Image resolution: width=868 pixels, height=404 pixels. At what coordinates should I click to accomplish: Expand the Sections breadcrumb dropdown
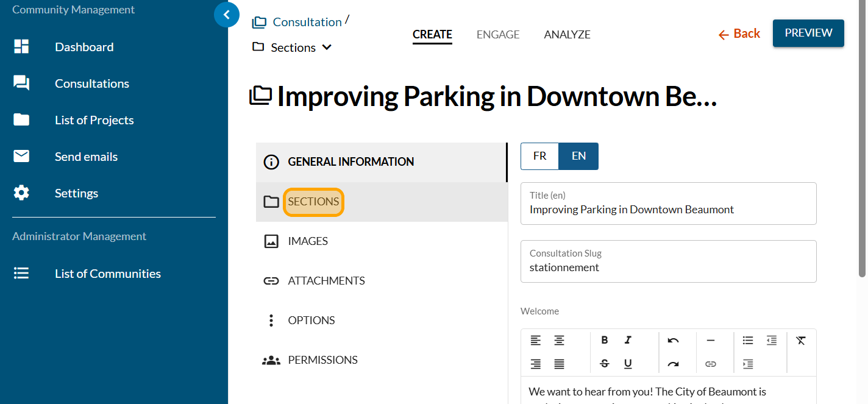[x=327, y=48]
